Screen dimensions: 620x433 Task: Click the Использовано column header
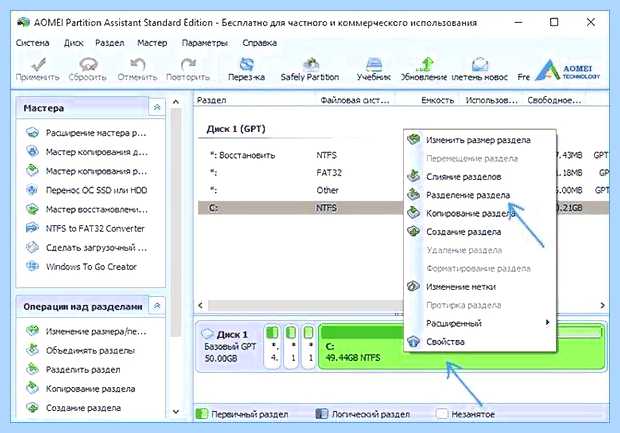[x=491, y=100]
